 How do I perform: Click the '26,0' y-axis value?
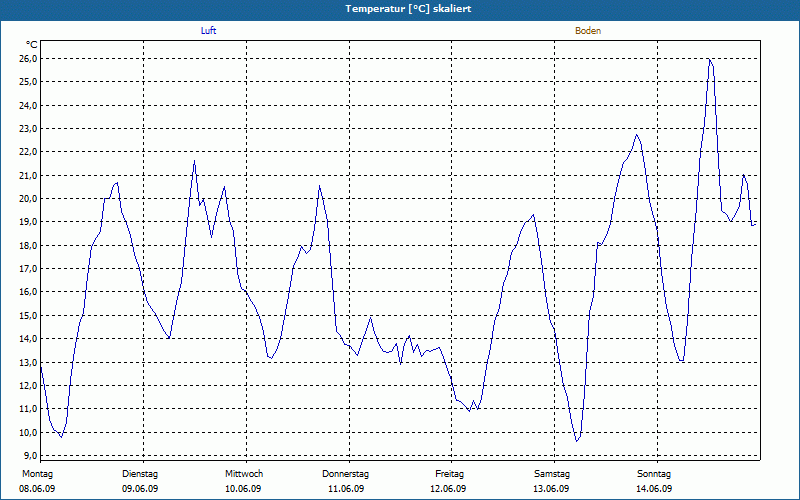pyautogui.click(x=28, y=59)
